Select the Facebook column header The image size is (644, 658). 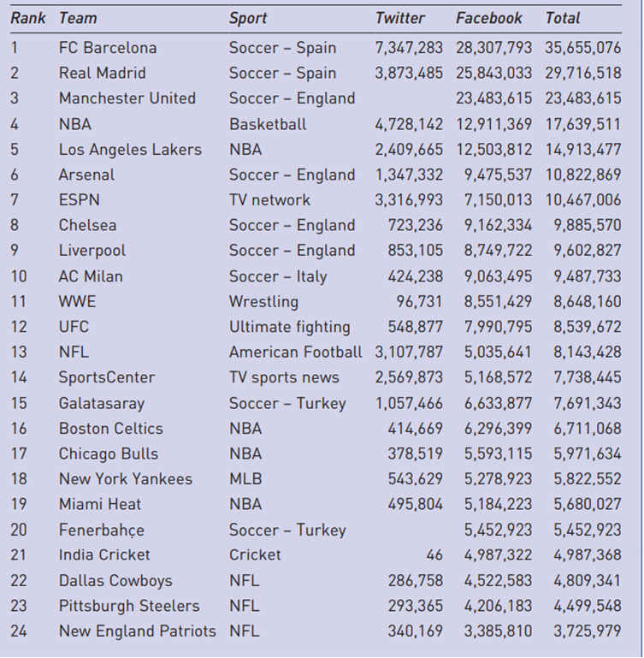tap(488, 18)
